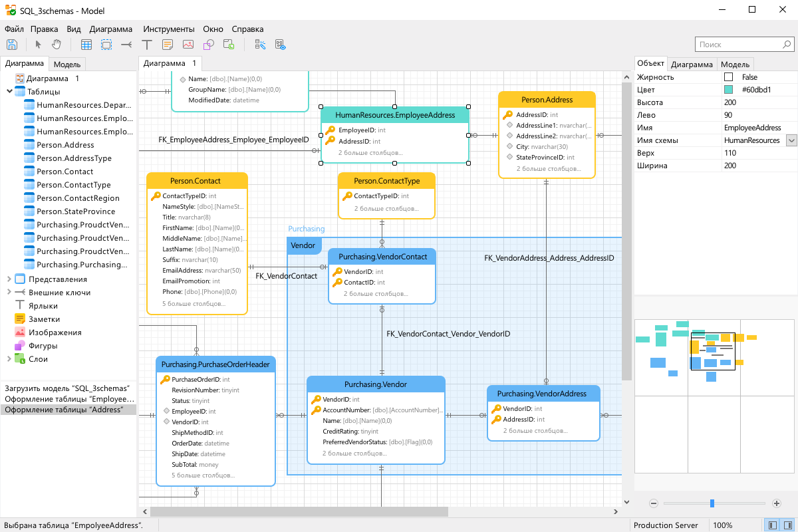The image size is (798, 532).
Task: Switch to Модель tab in left panel
Action: [67, 65]
